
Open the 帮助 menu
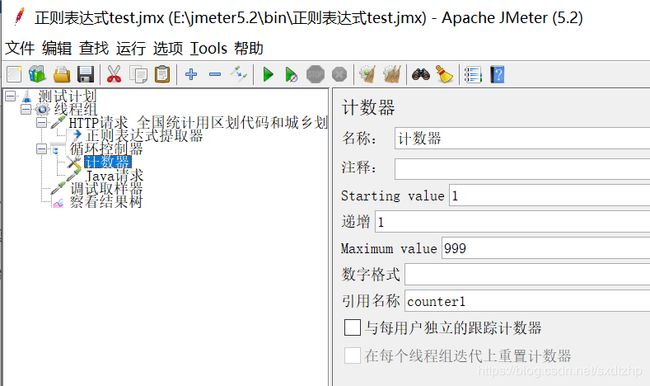tap(249, 49)
